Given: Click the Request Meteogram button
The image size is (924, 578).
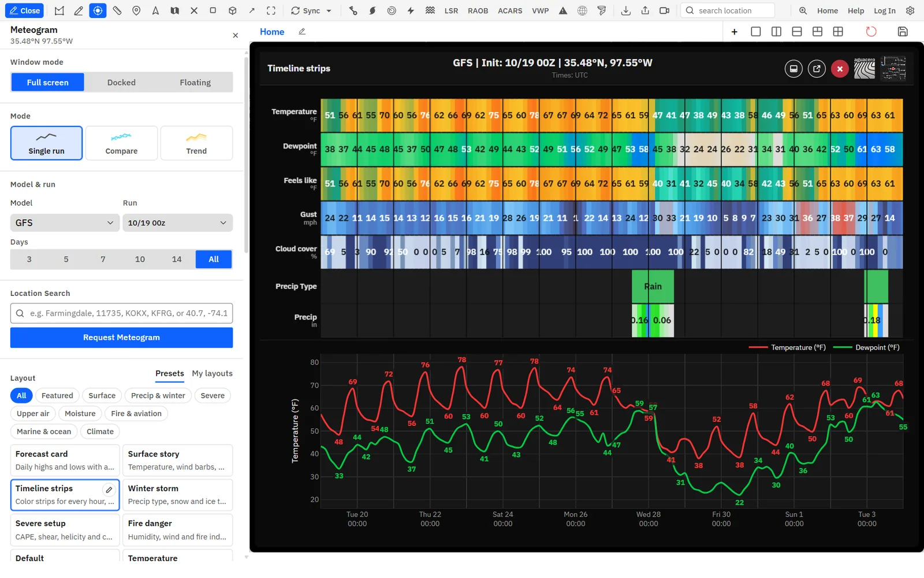Looking at the screenshot, I should click(x=121, y=338).
